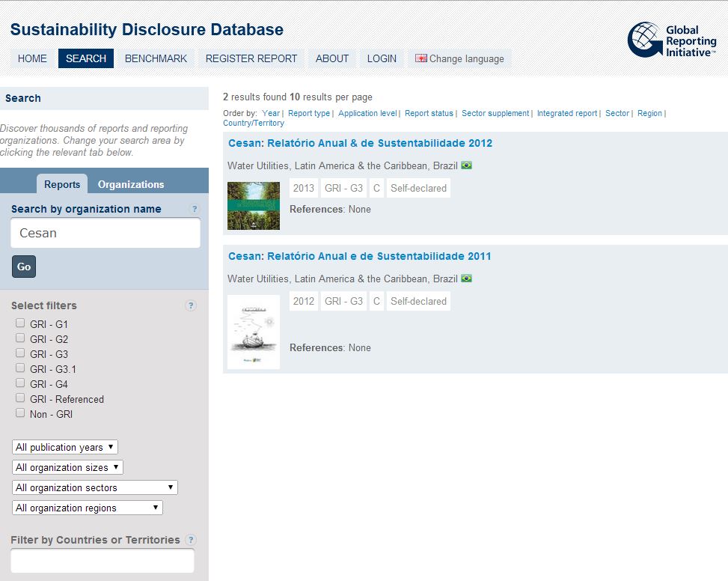
Task: Open help icon next to Select filters
Action: 190,305
